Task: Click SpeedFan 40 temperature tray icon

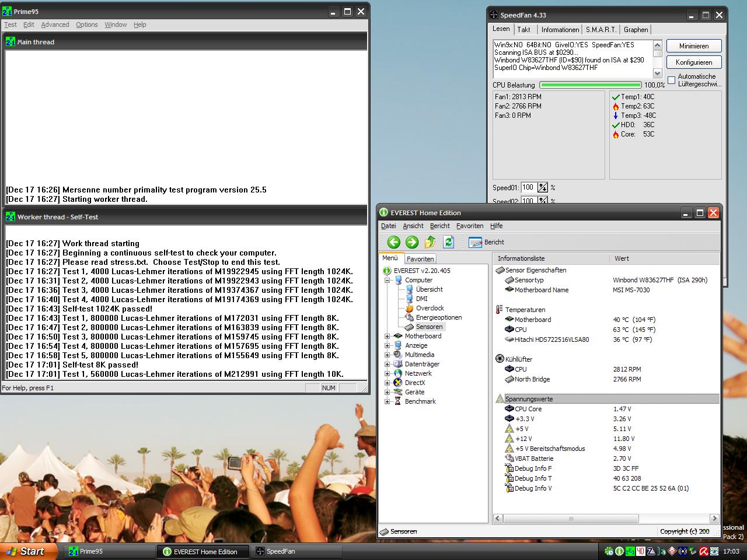Action: coord(640,551)
